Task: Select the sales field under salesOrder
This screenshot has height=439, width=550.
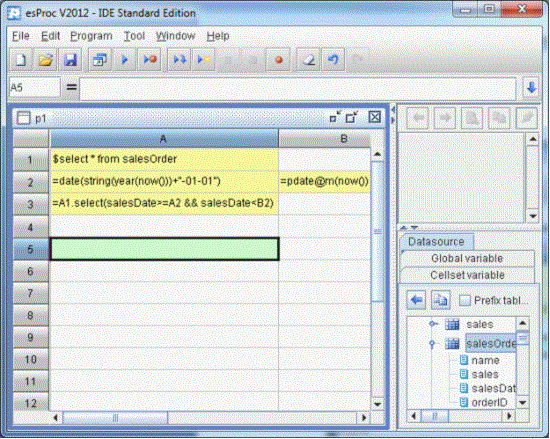Action: 485,374
